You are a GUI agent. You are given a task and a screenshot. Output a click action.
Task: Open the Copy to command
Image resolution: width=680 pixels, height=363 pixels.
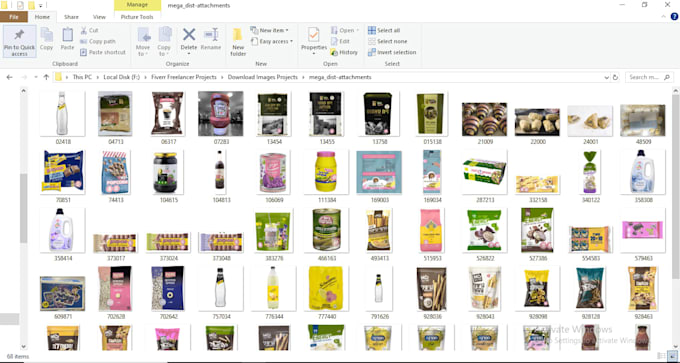[x=164, y=42]
